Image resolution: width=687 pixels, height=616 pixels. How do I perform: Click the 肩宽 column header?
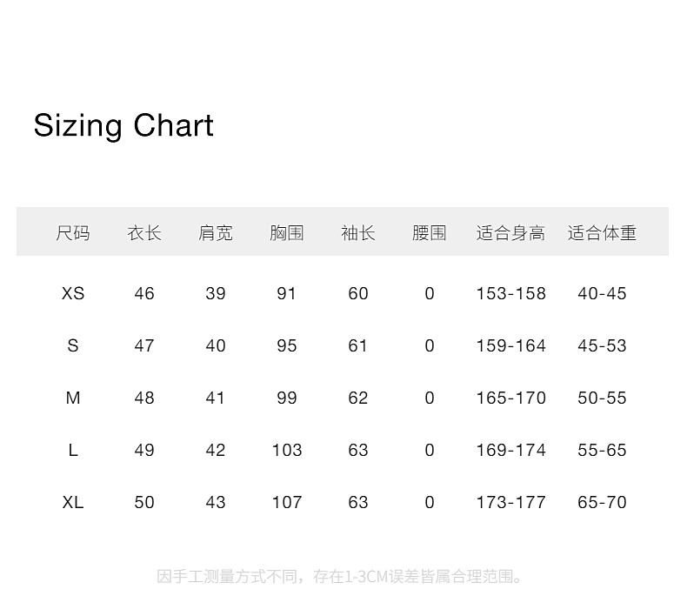216,232
